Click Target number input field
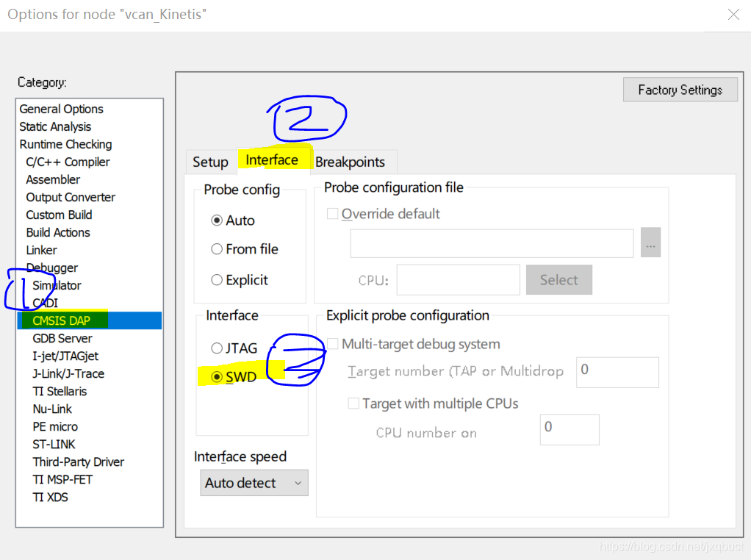Screen dimensions: 751x560 point(617,372)
